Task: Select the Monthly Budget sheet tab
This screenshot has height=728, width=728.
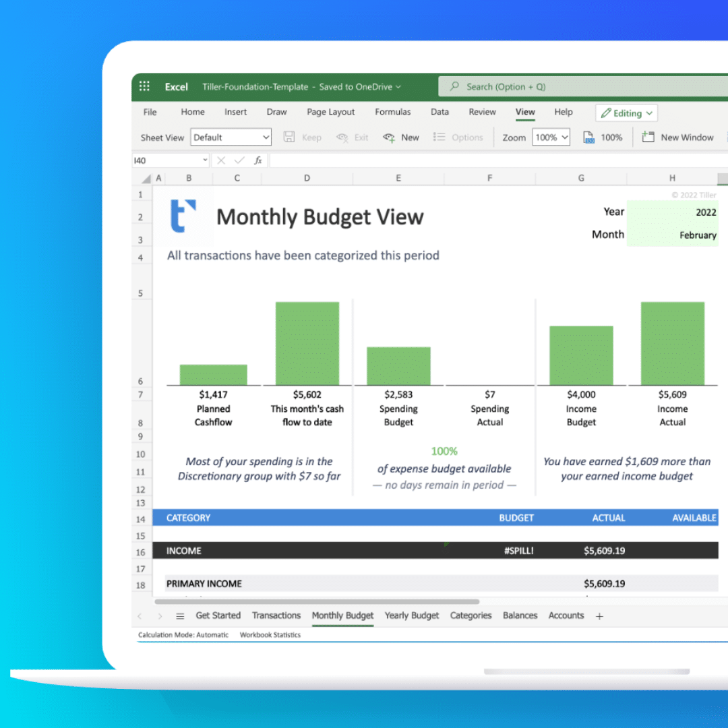Action: [342, 615]
